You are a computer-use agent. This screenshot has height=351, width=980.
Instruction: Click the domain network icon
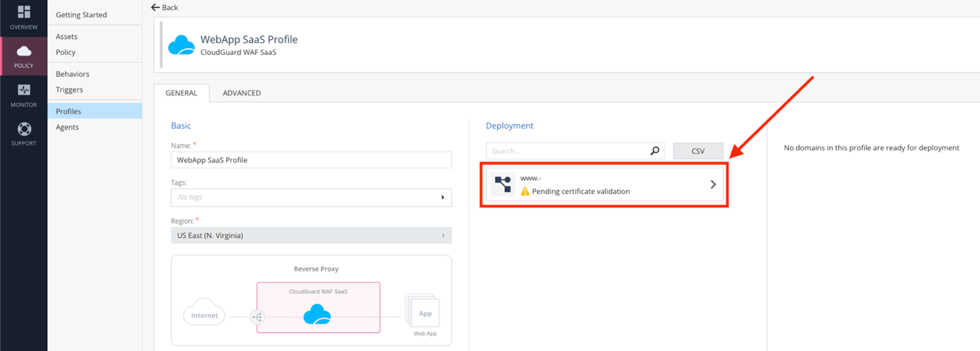click(x=504, y=184)
